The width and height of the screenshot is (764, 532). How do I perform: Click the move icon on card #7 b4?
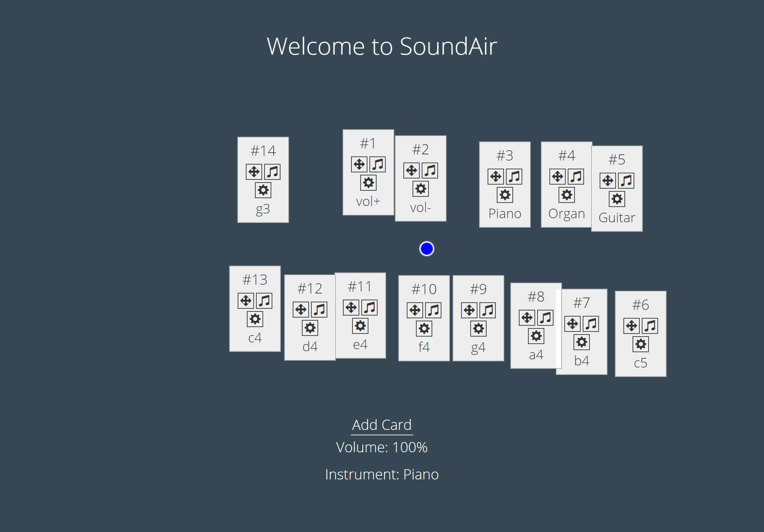[572, 324]
